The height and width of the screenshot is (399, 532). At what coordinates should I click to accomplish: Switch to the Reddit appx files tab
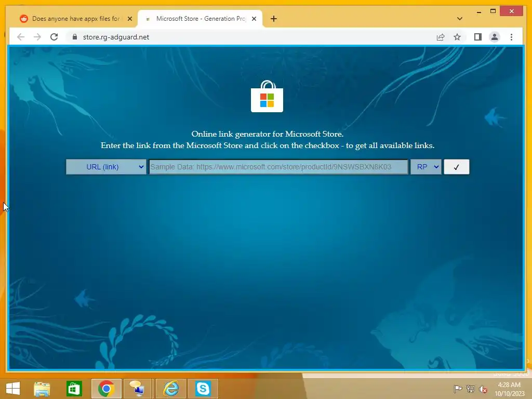coord(76,19)
